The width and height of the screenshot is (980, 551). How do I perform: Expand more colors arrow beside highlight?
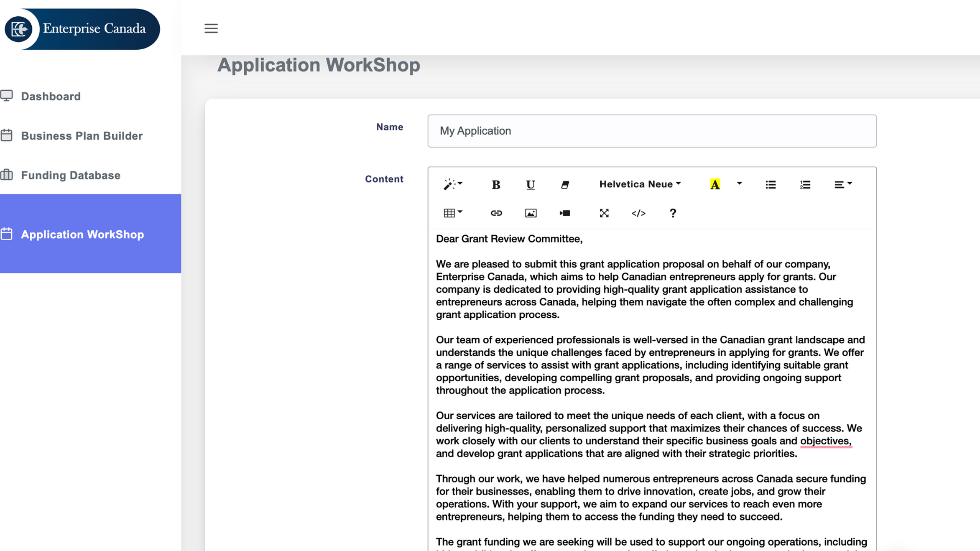click(x=739, y=184)
